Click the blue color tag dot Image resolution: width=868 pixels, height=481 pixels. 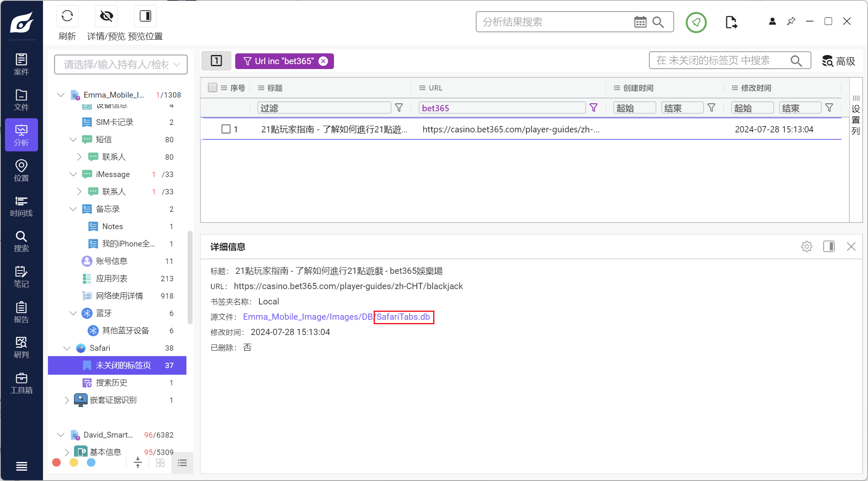click(91, 462)
